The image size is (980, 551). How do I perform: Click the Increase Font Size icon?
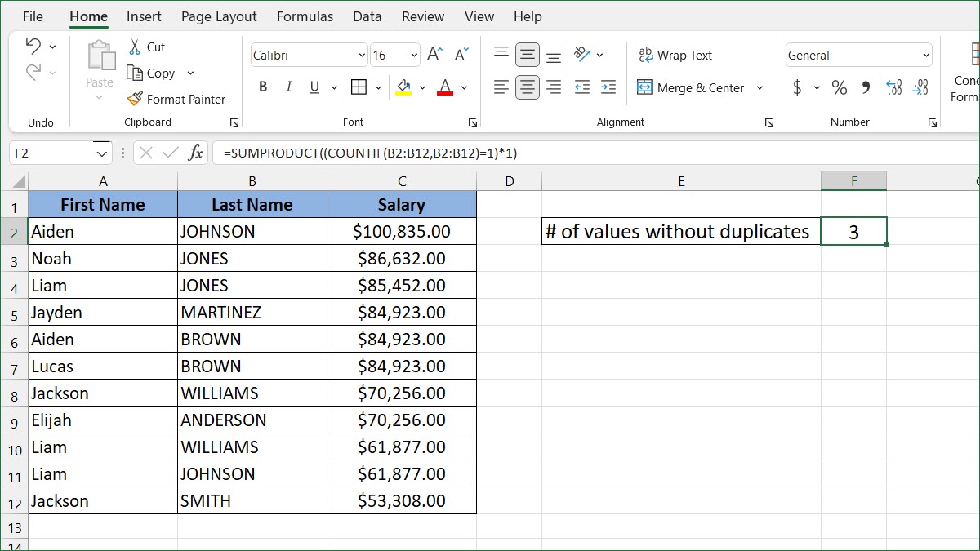[x=434, y=54]
